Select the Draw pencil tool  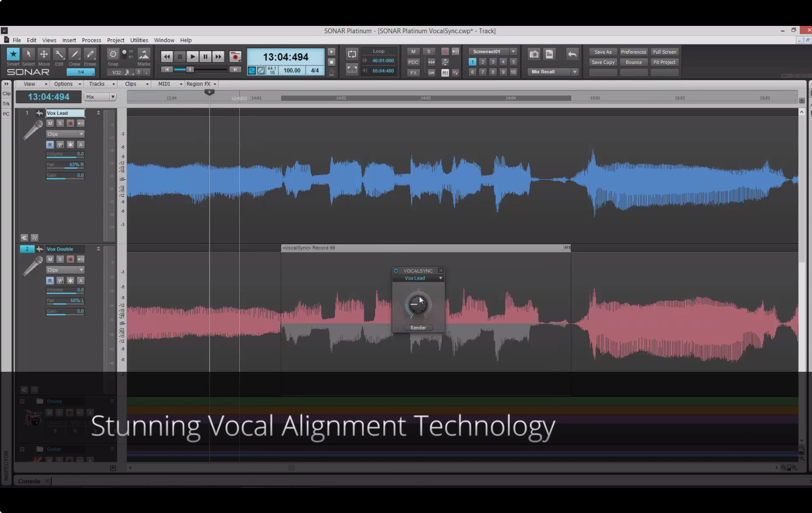(75, 54)
